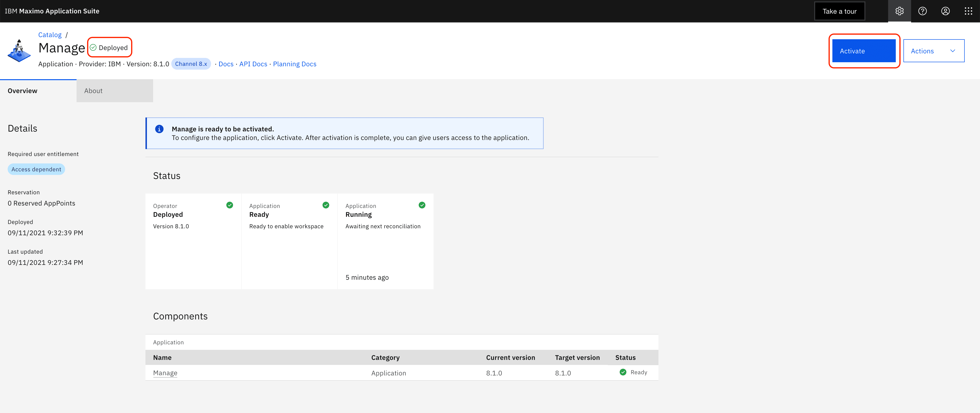This screenshot has height=413, width=980.
Task: Select the Overview tab
Action: [38, 91]
